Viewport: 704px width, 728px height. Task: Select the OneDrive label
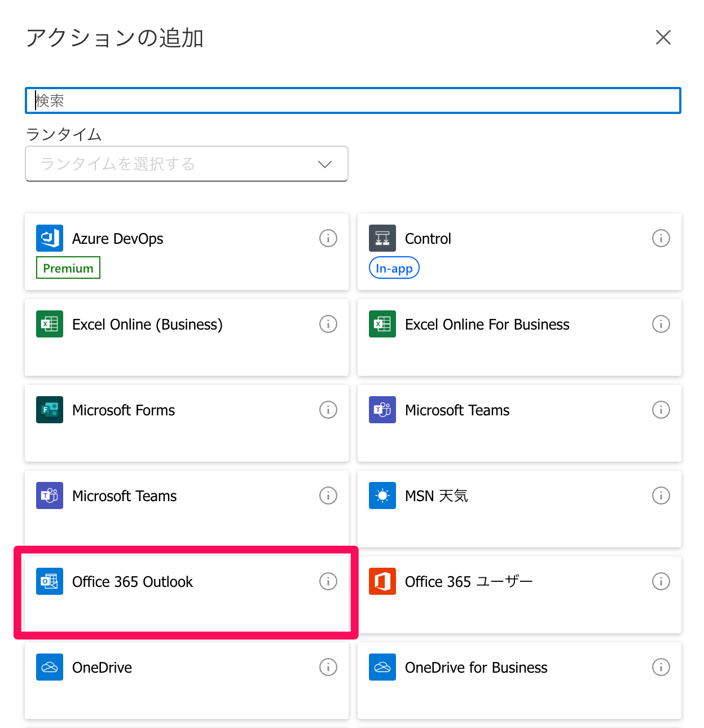102,668
